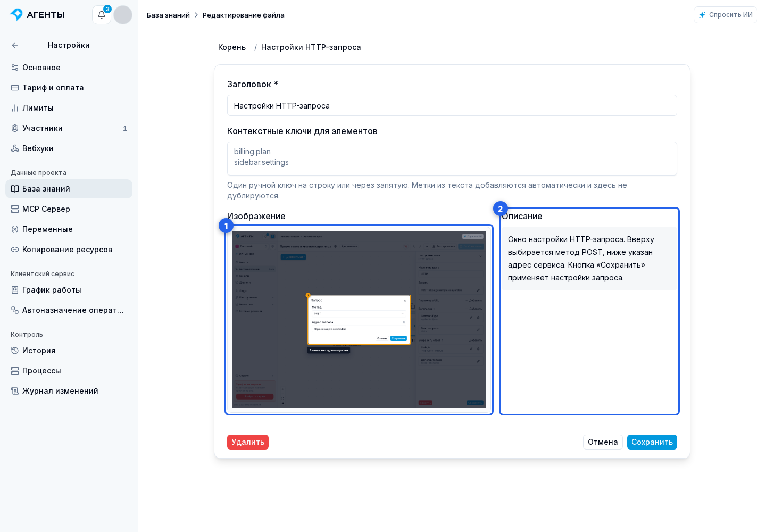Click the Отмена button
Viewport: 766px width, 532px height.
[x=603, y=442]
